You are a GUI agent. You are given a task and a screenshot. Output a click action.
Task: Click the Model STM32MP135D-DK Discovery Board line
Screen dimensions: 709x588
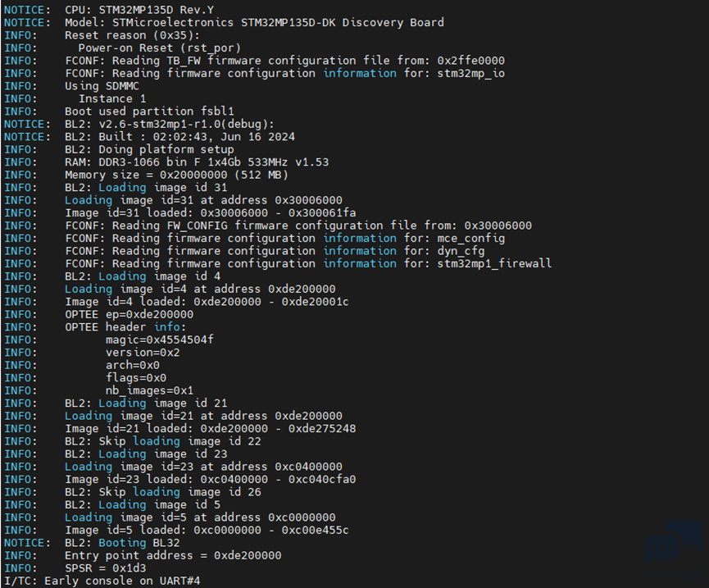(224, 23)
